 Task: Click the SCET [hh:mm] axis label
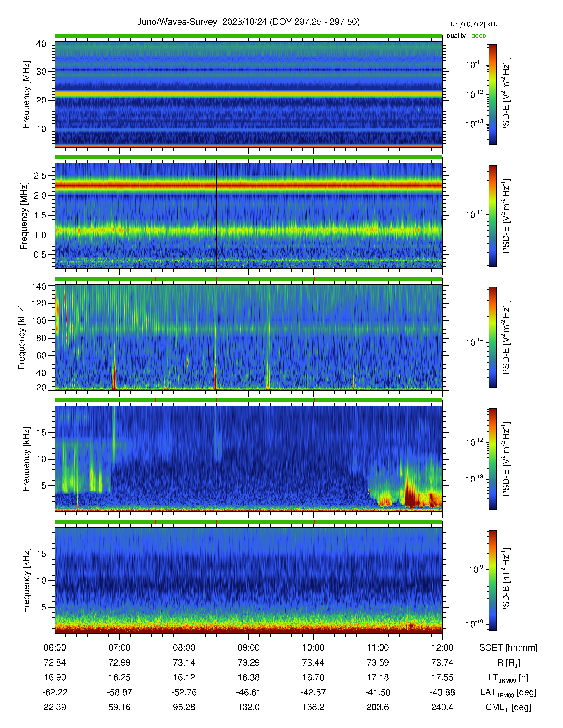pos(508,648)
